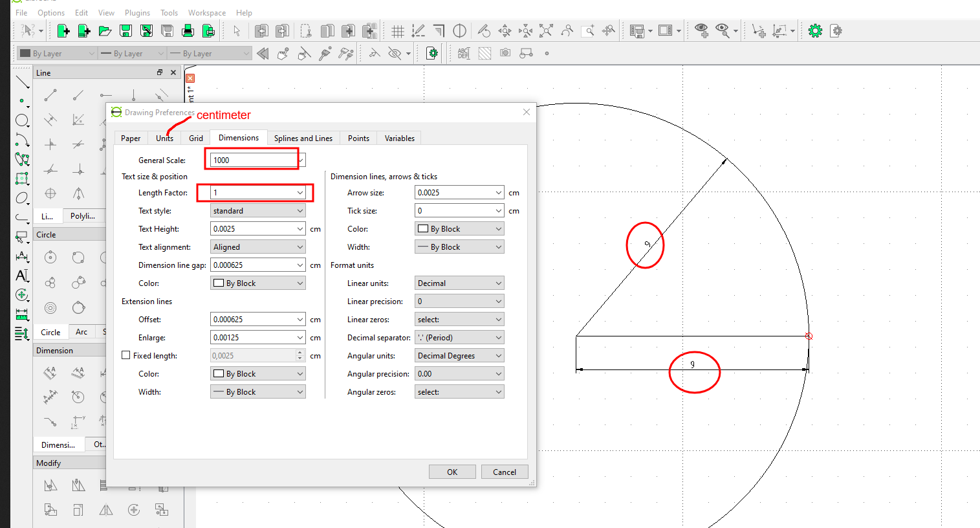Click the Zoom window magnifier icon

click(x=588, y=31)
